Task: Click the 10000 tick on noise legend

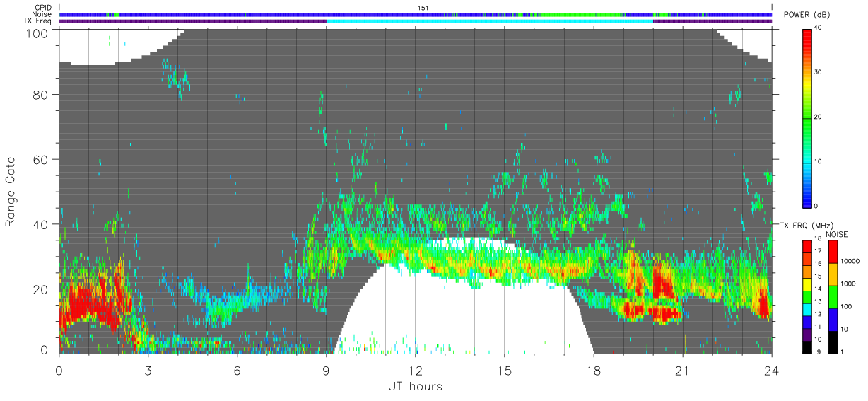Action: click(850, 261)
